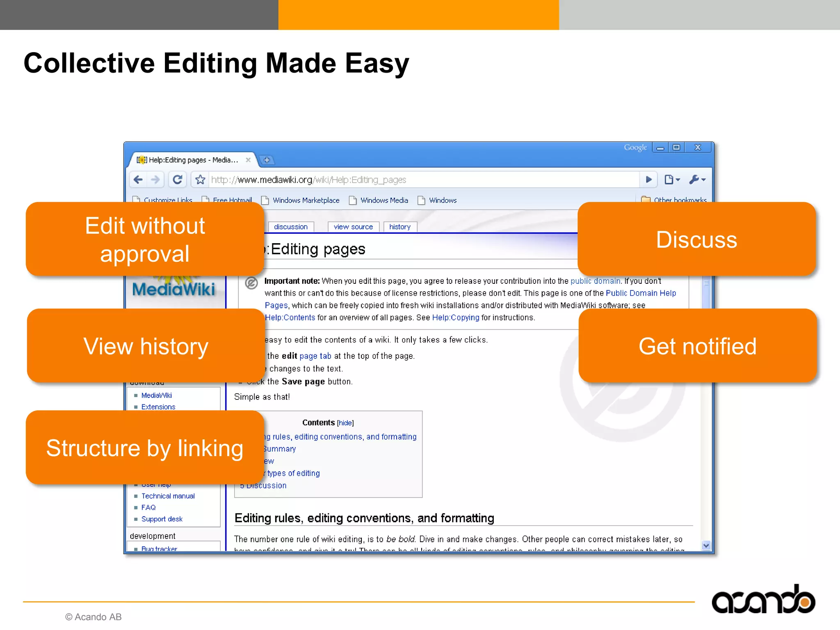
Task: Open Technical manual sidebar link
Action: 168,496
